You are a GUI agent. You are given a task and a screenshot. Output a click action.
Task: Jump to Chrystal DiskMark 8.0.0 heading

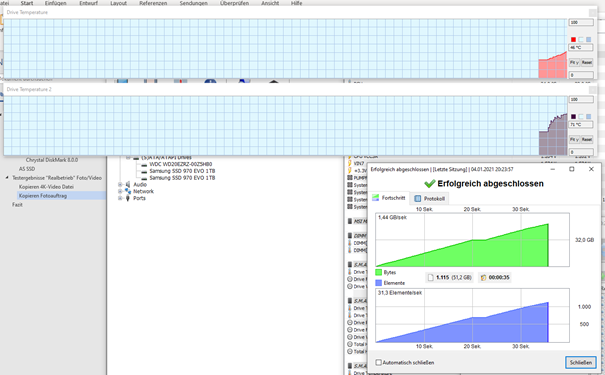(52, 160)
